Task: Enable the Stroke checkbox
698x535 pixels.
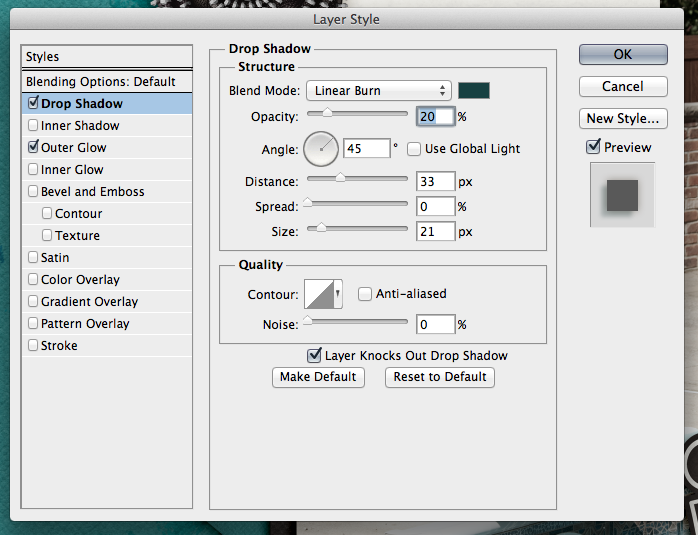Action: [33, 345]
